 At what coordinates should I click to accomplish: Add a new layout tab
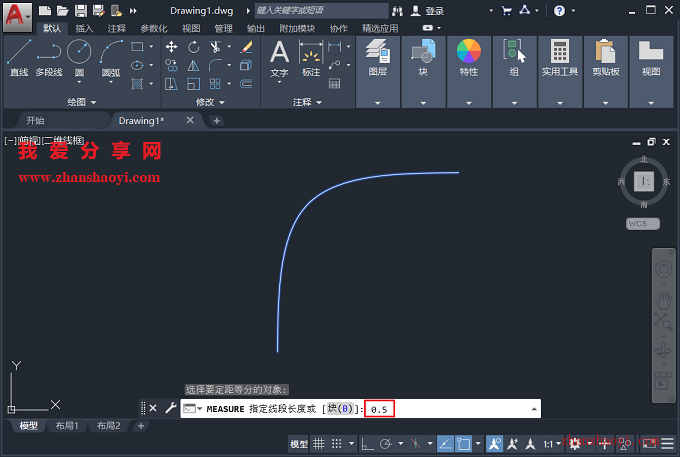(141, 426)
